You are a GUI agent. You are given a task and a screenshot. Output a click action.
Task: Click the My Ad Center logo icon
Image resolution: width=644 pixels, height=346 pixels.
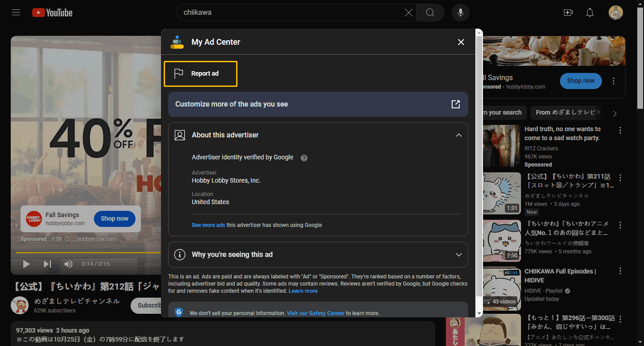click(177, 42)
